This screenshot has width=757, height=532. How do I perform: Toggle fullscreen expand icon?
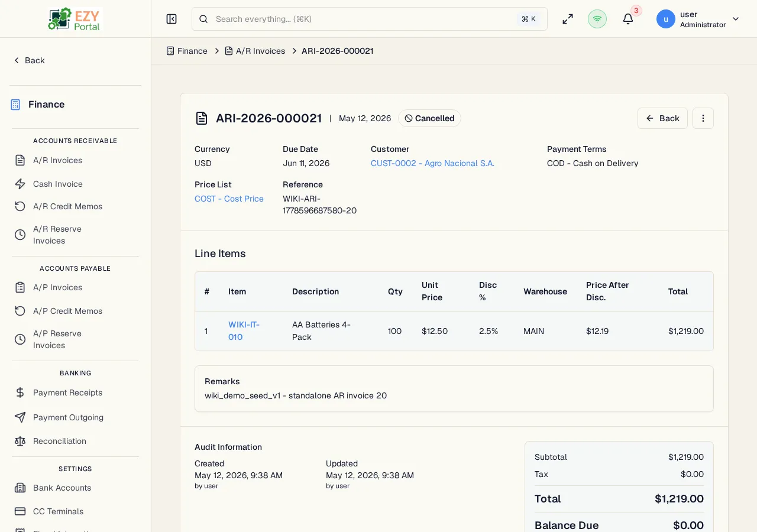coord(568,19)
